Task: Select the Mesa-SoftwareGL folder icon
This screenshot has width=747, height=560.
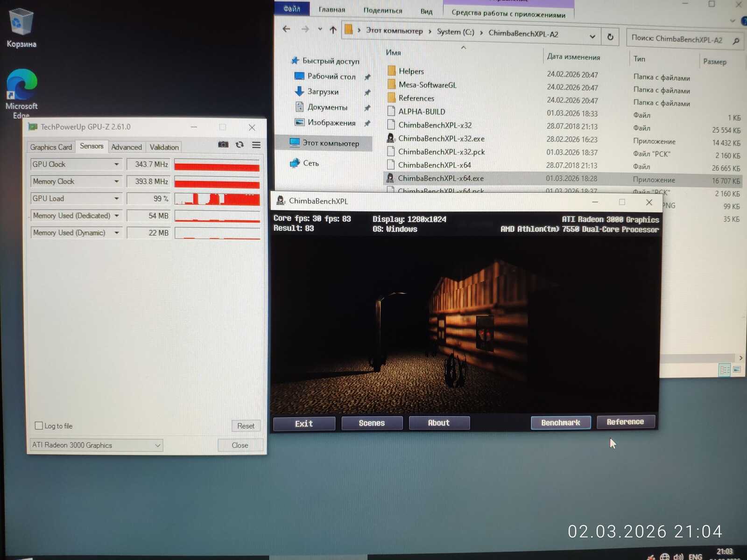Action: pos(392,84)
